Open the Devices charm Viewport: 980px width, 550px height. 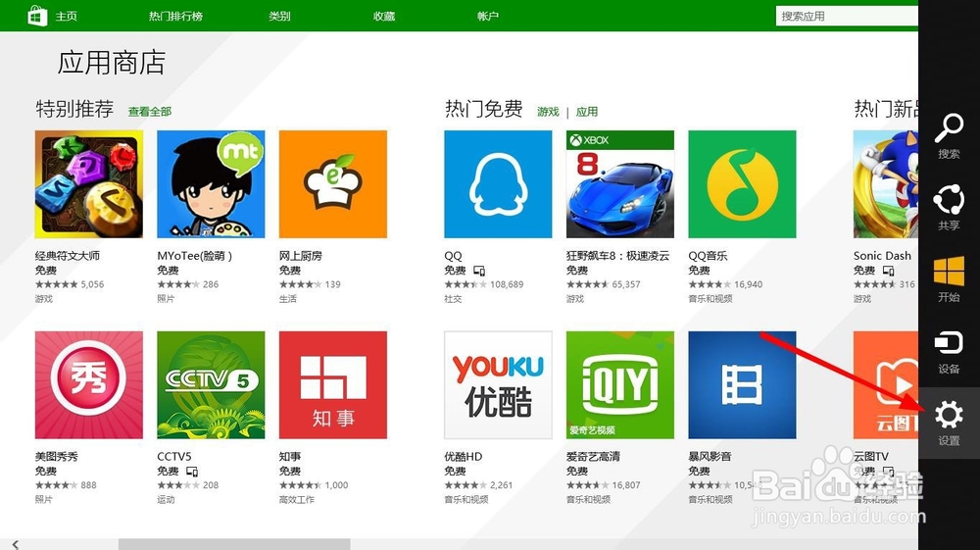[x=949, y=351]
